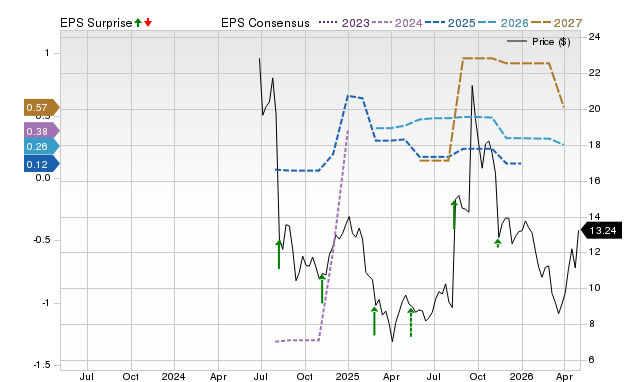Click the 24 price axis label
The image size is (640, 382).
click(594, 37)
